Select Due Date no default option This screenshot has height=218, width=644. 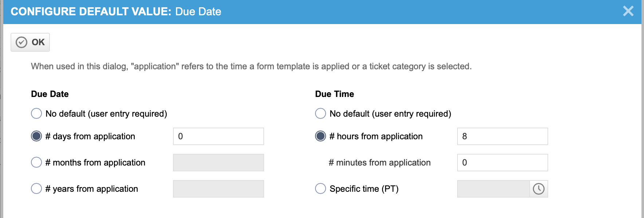[36, 113]
